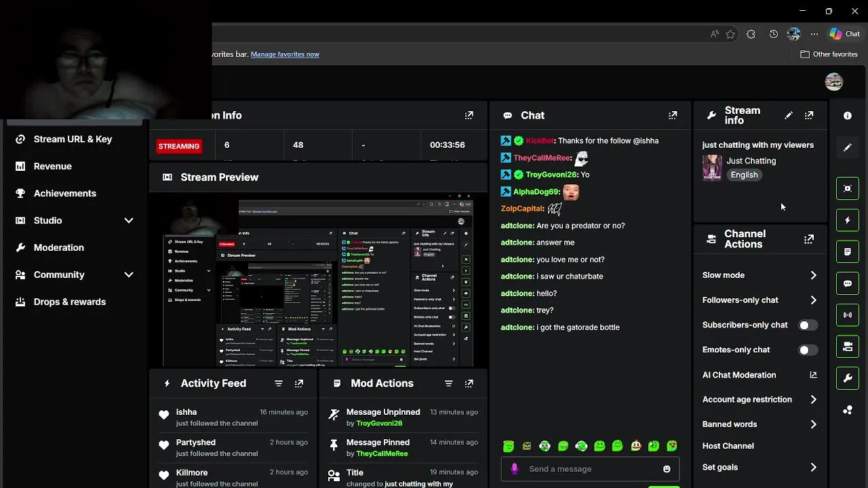Open Followers-only chat options chevron
This screenshot has width=868, height=488.
pos(813,300)
